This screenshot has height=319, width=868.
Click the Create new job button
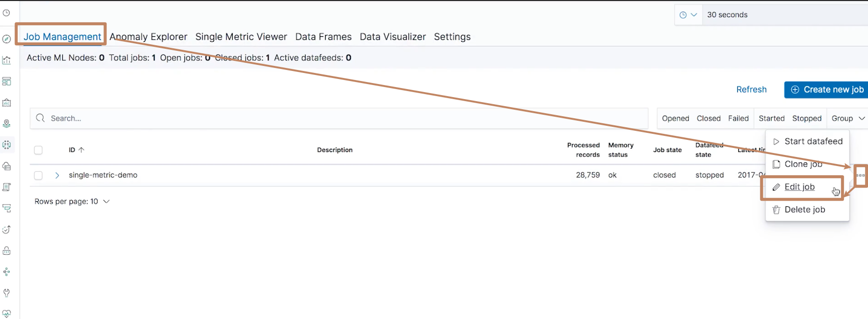click(827, 90)
